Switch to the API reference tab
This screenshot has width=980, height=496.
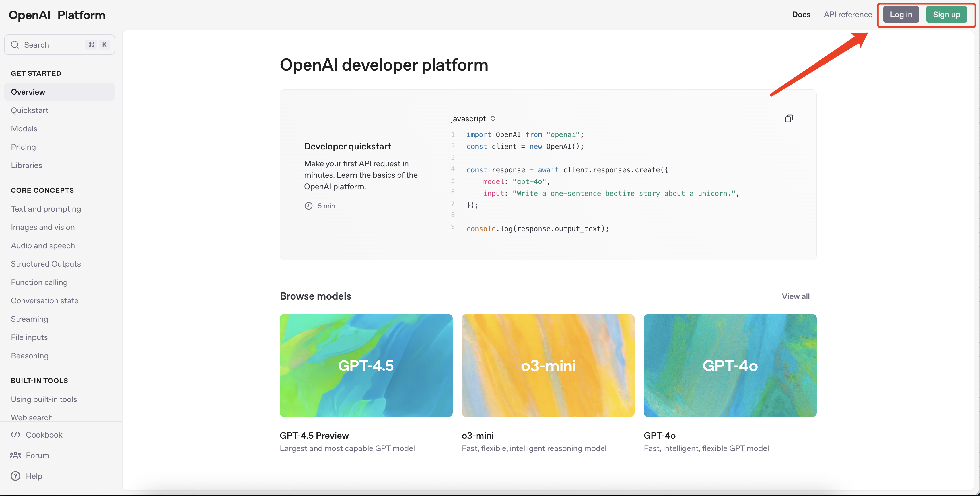coord(848,14)
